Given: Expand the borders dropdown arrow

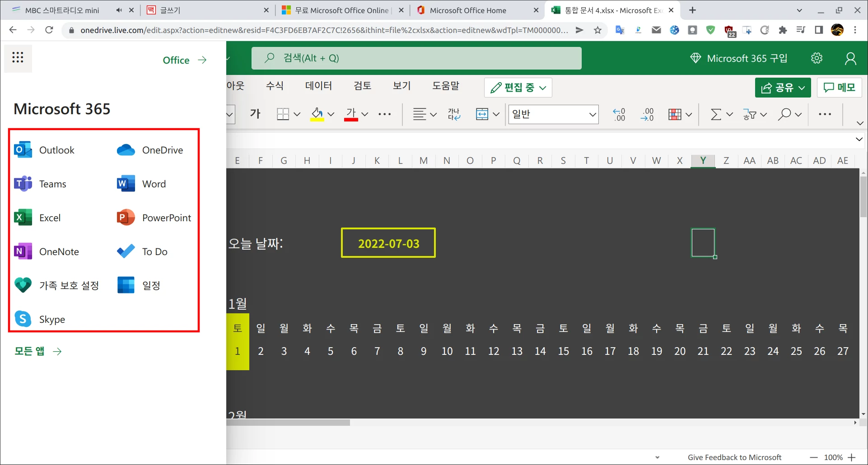Looking at the screenshot, I should (x=297, y=114).
